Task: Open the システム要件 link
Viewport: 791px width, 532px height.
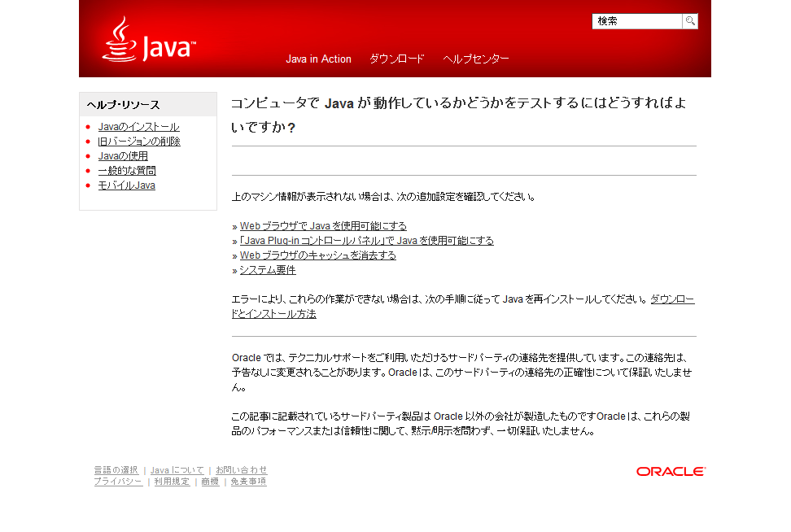Action: [268, 270]
